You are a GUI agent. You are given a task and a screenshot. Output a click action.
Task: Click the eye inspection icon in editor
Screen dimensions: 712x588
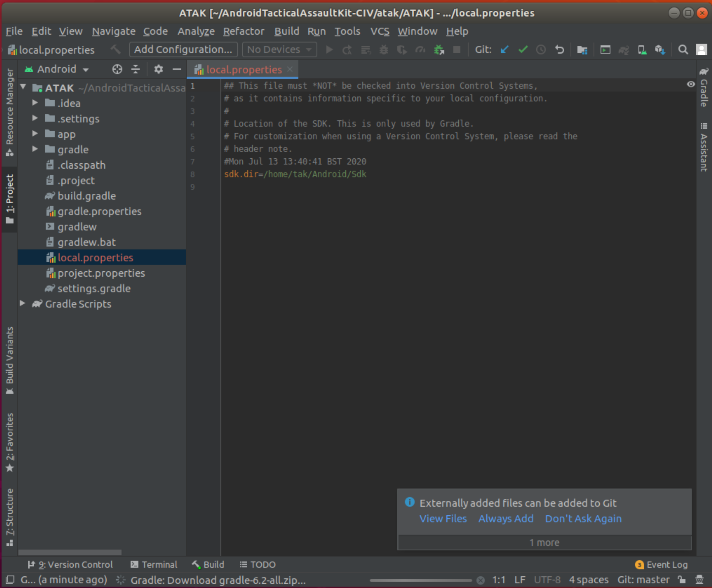pos(691,84)
